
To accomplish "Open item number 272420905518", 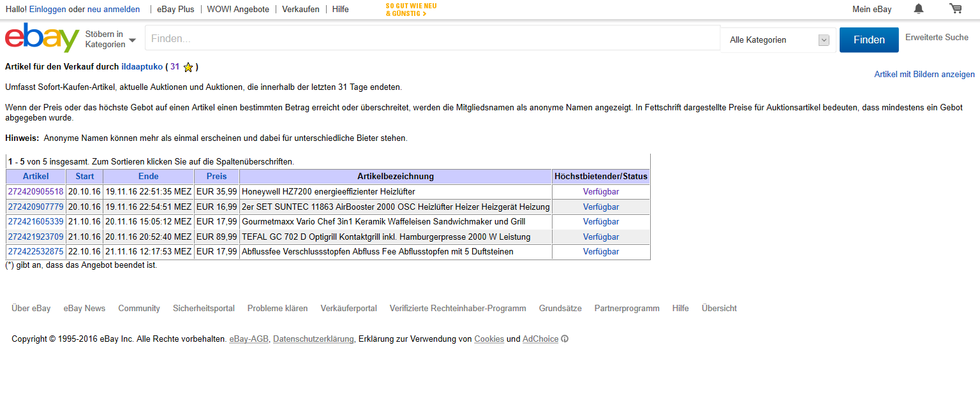I will click(x=36, y=192).
